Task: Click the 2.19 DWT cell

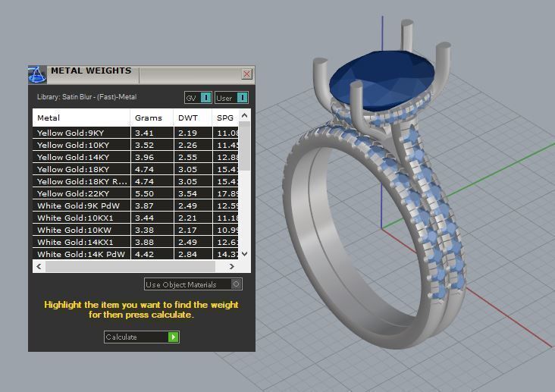Action: click(193, 133)
